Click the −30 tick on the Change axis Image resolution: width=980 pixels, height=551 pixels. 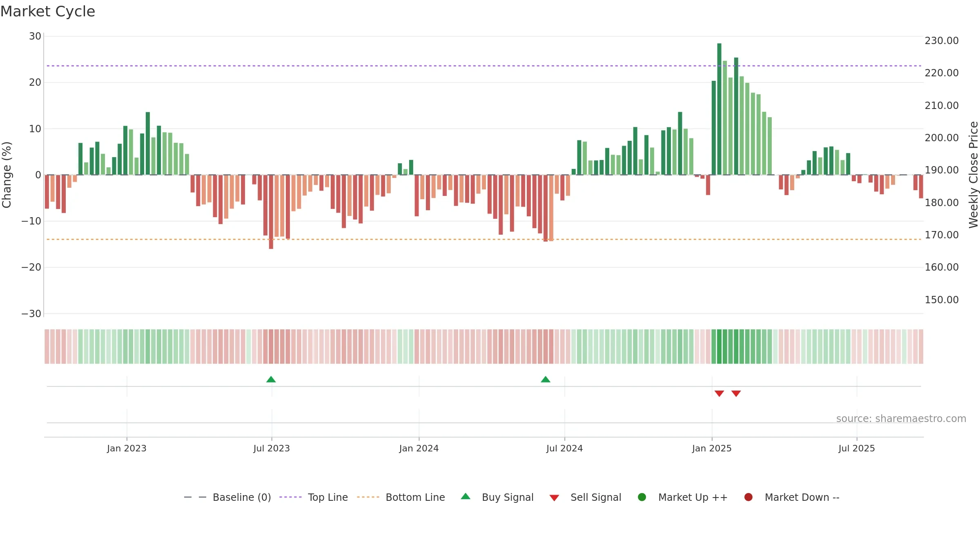pyautogui.click(x=31, y=314)
